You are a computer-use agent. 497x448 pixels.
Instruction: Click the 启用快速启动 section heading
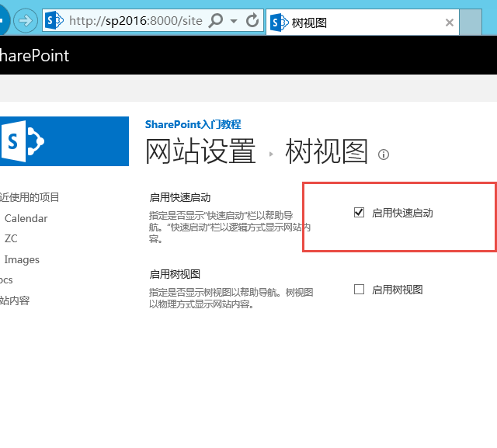click(x=180, y=197)
